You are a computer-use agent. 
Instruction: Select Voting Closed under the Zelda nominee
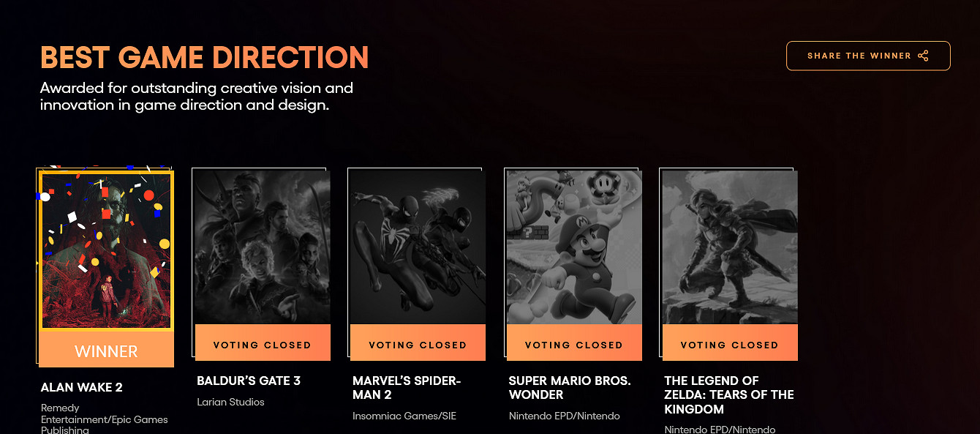point(729,345)
